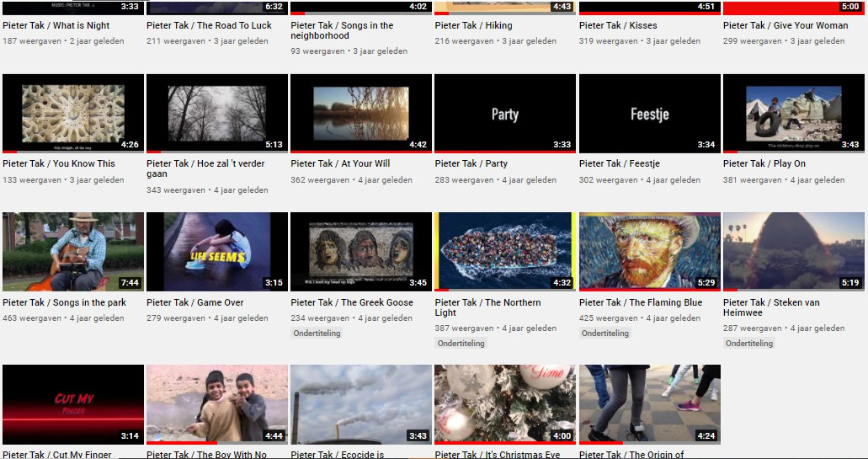Open 'Pieter Tak / Give Your Woman' title link
Viewport: 868px width, 459px height.
(785, 26)
